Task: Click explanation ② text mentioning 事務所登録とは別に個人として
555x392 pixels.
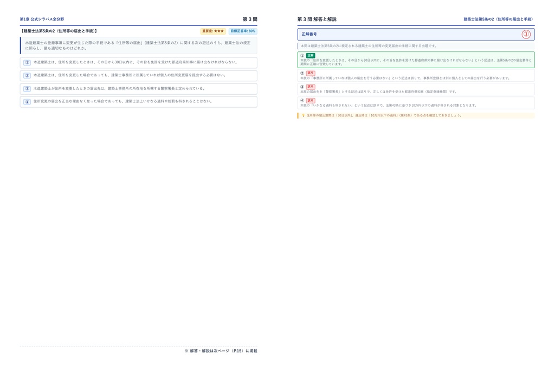Action: pos(405,78)
